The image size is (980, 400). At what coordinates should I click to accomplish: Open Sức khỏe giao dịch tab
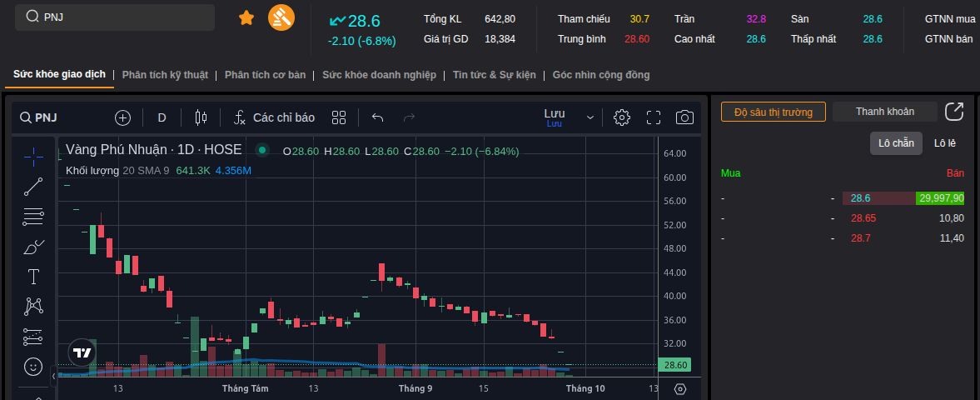coord(59,74)
